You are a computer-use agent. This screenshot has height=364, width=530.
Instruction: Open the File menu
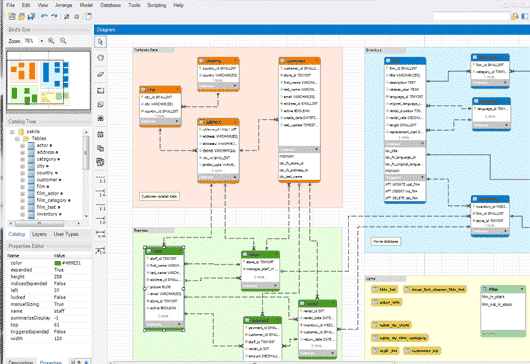[x=10, y=5]
